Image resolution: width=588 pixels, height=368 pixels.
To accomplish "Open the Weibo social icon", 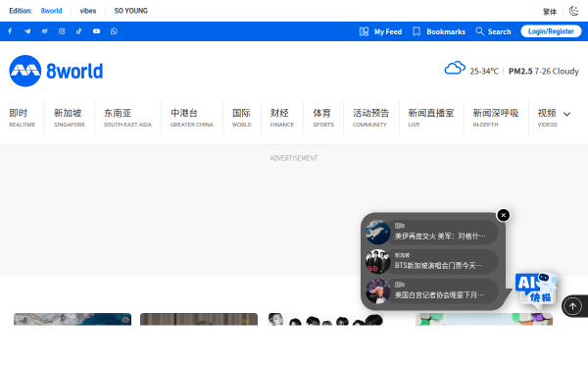I will 45,31.
